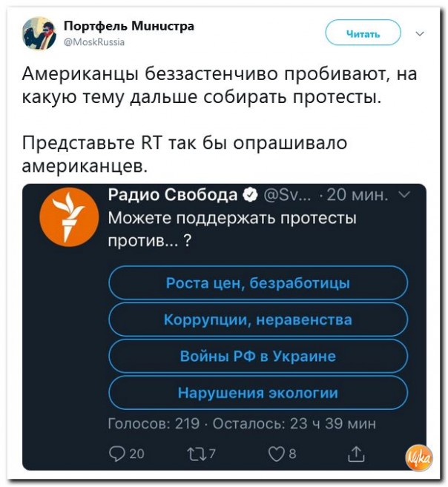448x487 pixels.
Task: Open the Портфель Министра profile name
Action: (x=129, y=27)
